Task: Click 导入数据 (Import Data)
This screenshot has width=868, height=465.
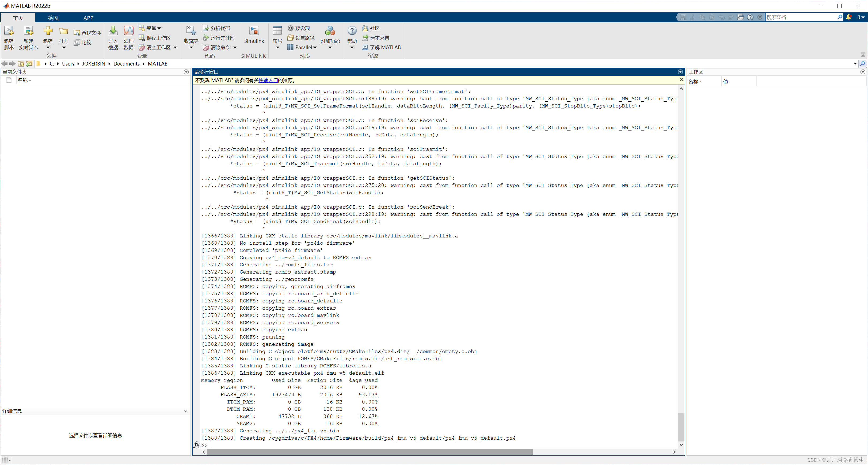Action: coord(113,38)
